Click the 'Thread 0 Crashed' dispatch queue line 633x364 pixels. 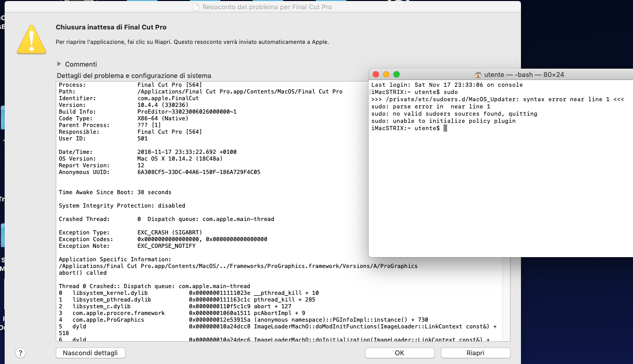pyautogui.click(x=154, y=286)
